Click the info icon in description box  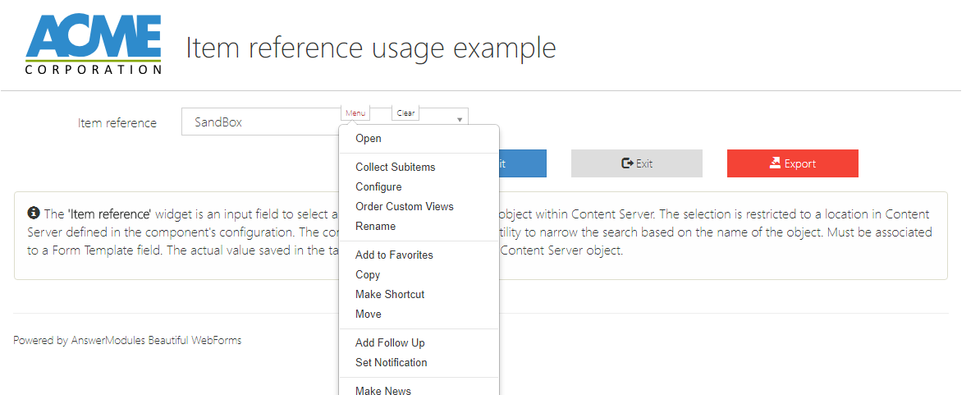pos(34,213)
